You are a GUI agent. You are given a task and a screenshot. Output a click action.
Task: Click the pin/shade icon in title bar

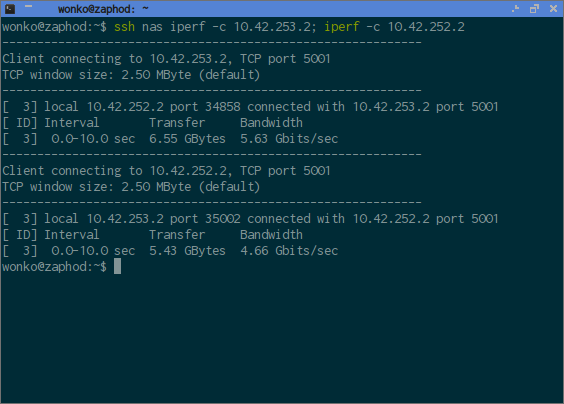tap(515, 9)
